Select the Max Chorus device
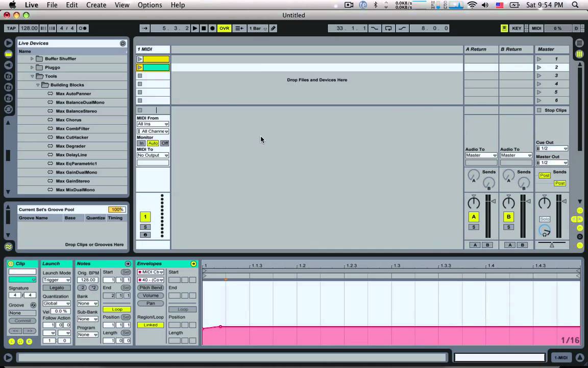 pos(68,120)
